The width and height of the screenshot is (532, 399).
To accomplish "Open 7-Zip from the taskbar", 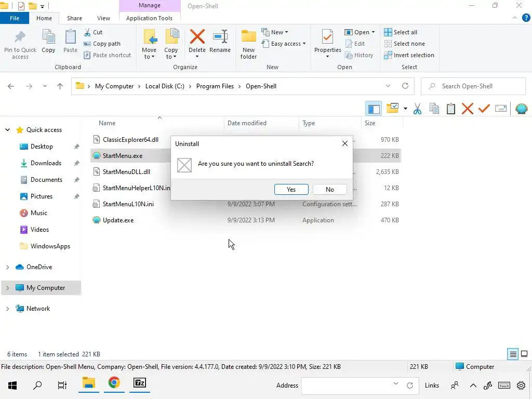I will click(139, 383).
